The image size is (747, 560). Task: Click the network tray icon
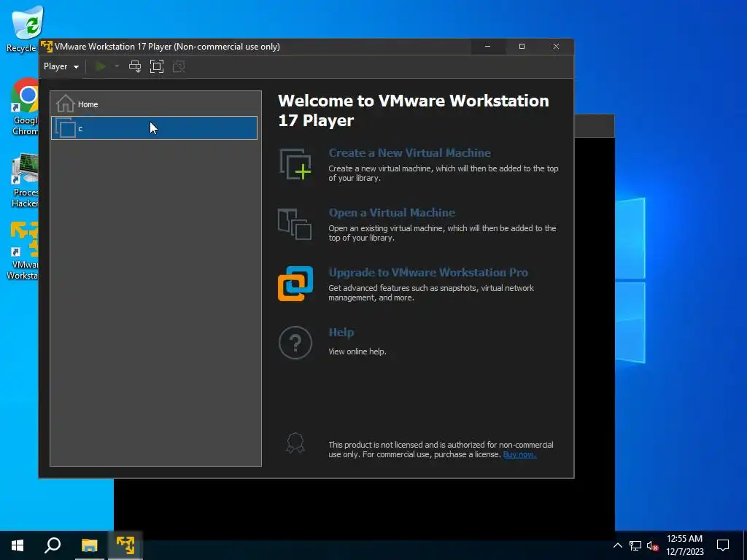click(635, 545)
